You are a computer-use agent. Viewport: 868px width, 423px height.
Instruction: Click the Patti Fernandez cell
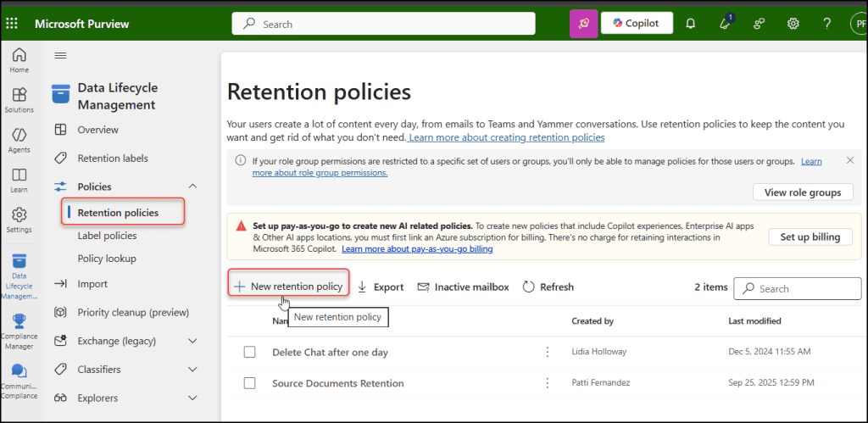coord(600,383)
